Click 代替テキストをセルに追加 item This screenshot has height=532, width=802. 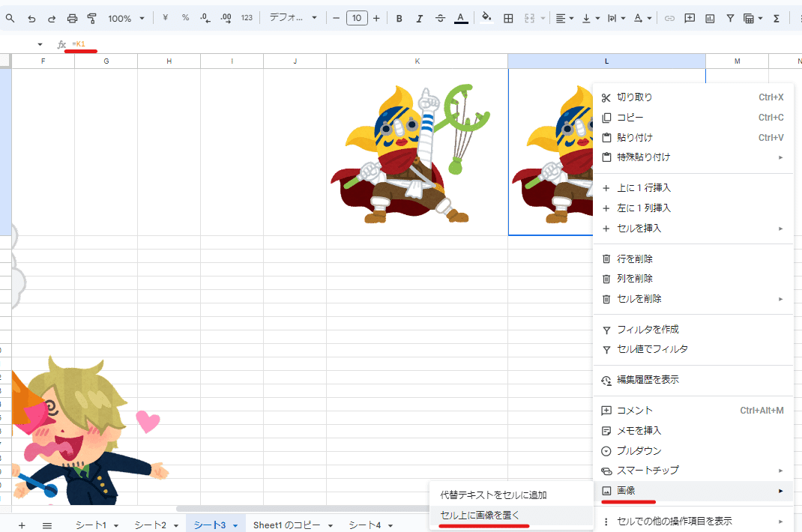(510, 495)
